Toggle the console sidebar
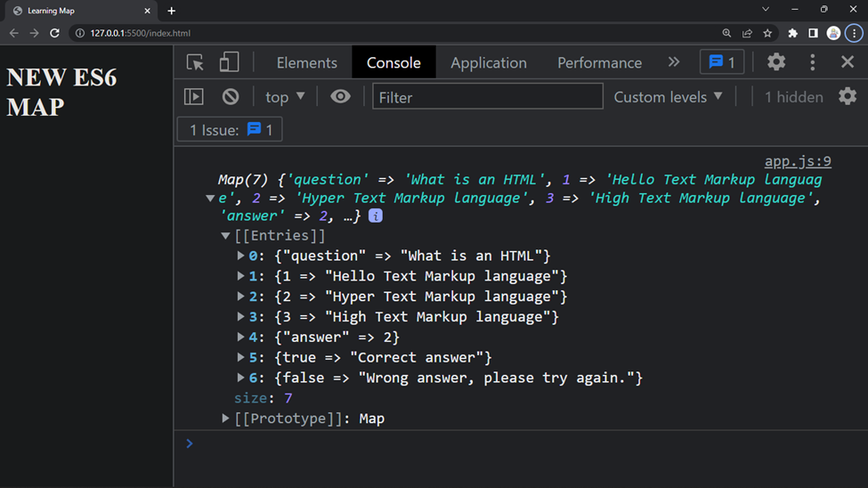Viewport: 868px width, 488px height. [x=194, y=97]
